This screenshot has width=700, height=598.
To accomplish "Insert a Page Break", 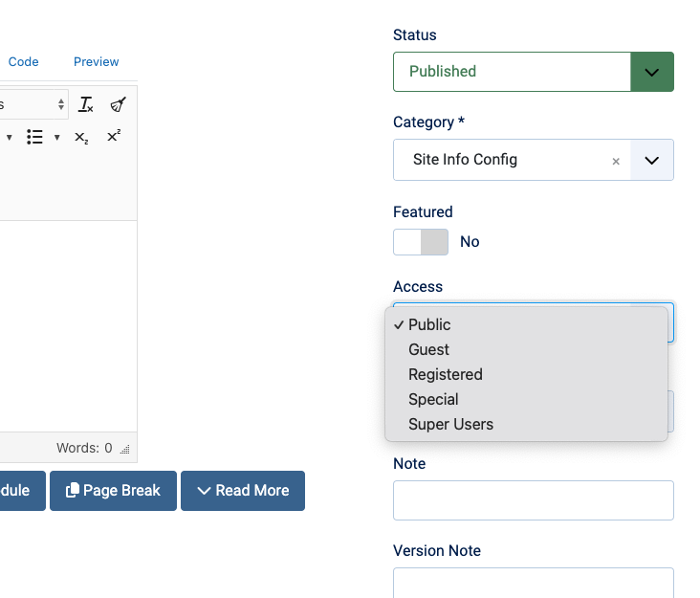I will 113,491.
